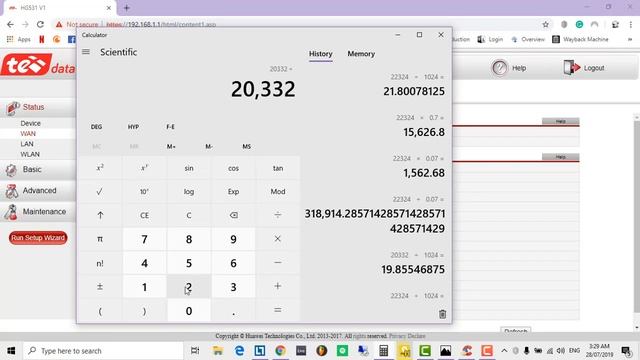Open WLAN page in router sidebar

(x=30, y=154)
